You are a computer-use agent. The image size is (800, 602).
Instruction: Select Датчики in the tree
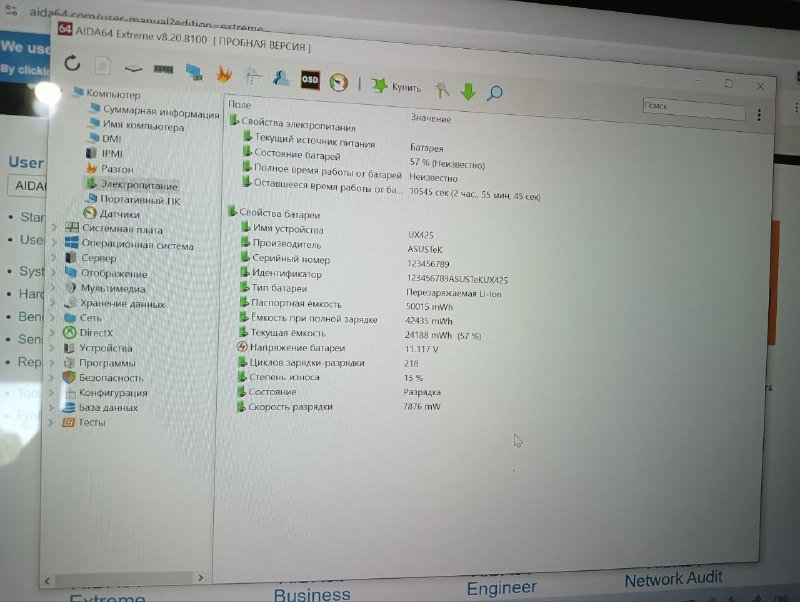coord(118,214)
